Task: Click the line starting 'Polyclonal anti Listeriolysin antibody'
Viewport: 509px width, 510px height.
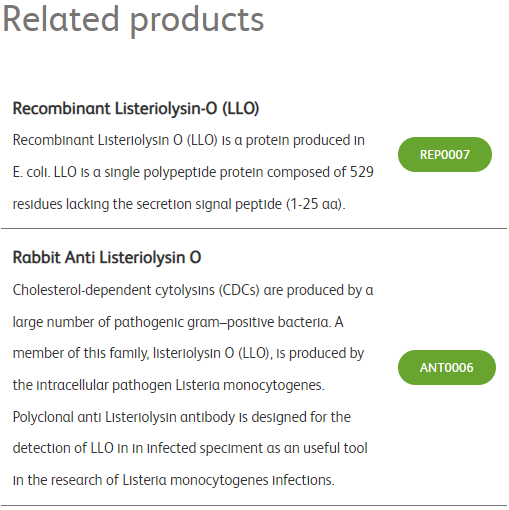Action: (182, 417)
